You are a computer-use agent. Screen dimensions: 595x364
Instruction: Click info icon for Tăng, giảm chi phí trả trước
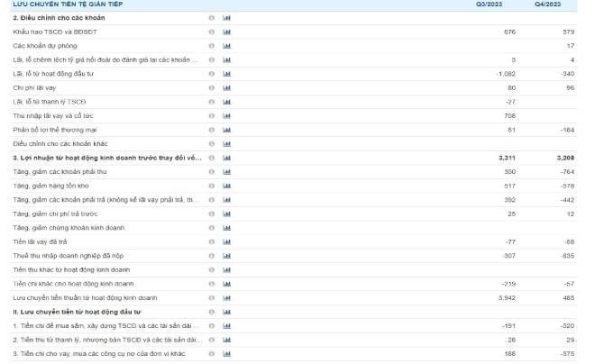[211, 214]
